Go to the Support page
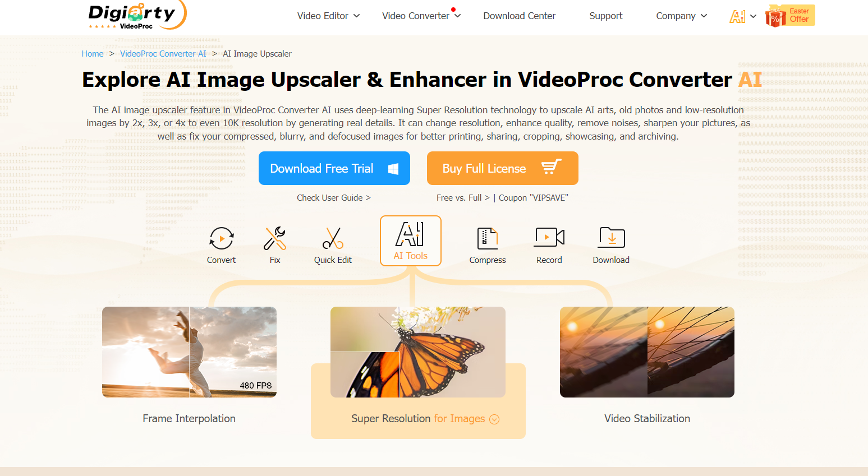868x476 pixels. pos(605,16)
